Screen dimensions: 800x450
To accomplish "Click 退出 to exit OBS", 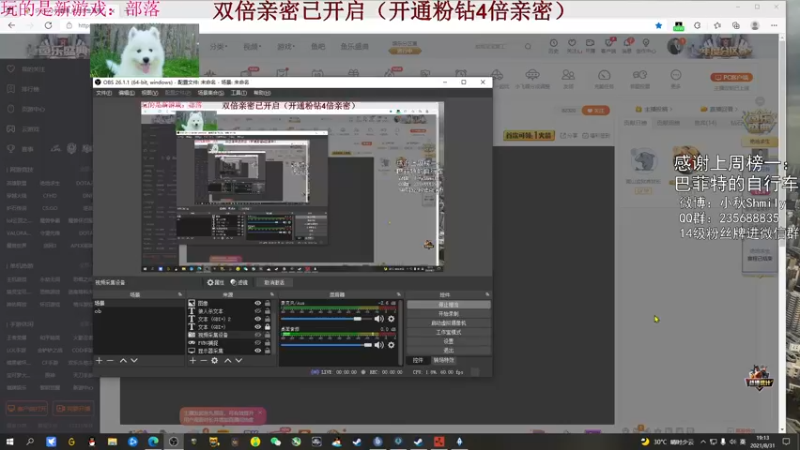I will 448,351.
